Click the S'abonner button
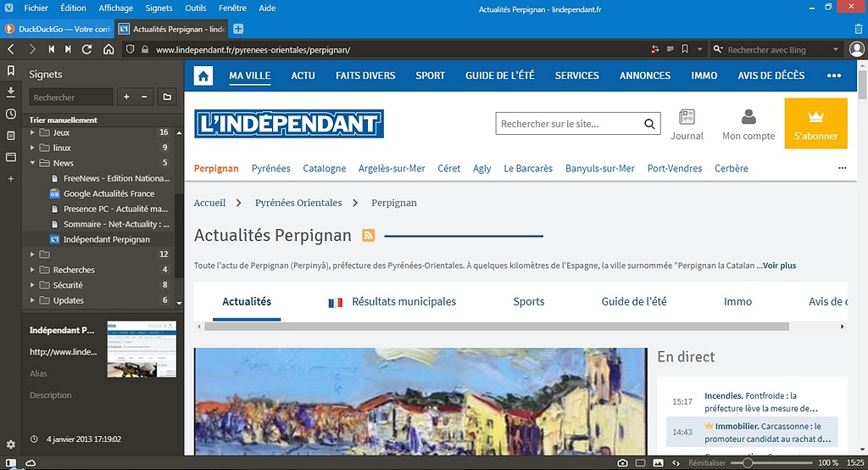Screen dimensions: 868x470 coord(816,124)
